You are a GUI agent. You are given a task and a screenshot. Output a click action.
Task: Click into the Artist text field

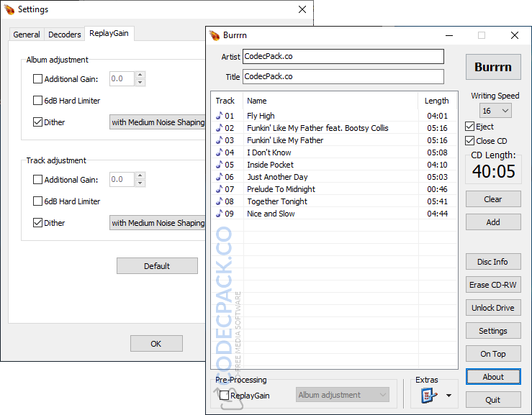click(343, 57)
